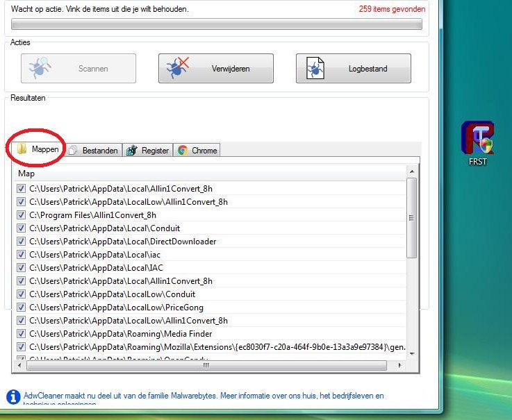The image size is (512, 420).
Task: Click the Verwijderen button
Action: (216, 69)
